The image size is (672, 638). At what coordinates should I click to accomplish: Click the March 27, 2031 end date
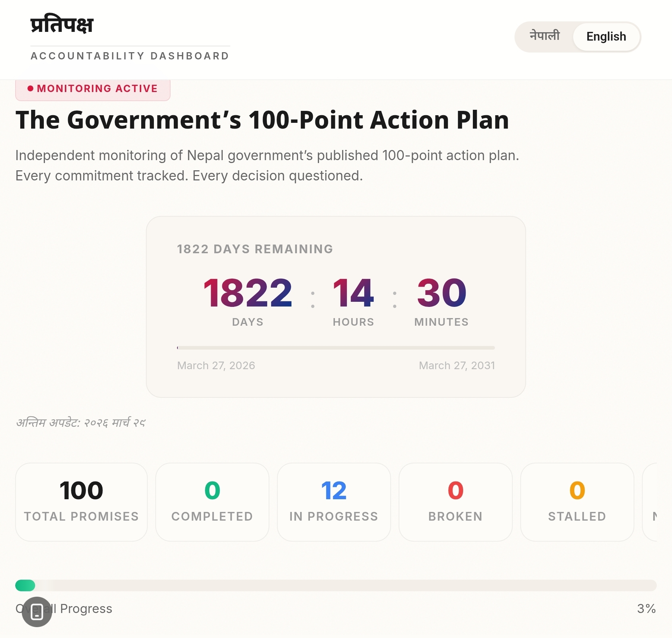[457, 366]
